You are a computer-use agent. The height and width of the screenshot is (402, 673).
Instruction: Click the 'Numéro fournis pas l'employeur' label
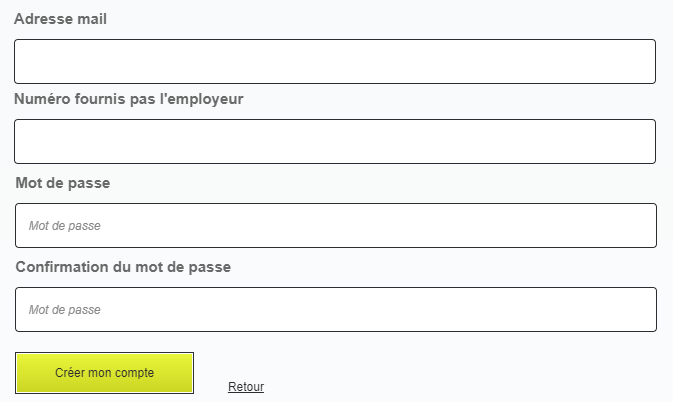(129, 99)
